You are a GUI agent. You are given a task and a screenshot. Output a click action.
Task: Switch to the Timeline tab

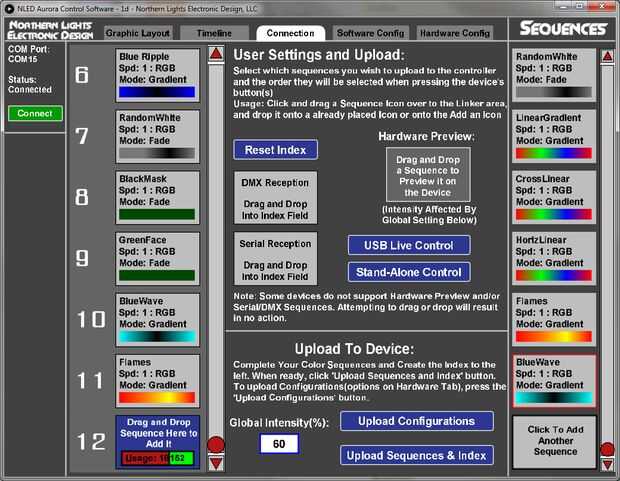click(x=214, y=33)
